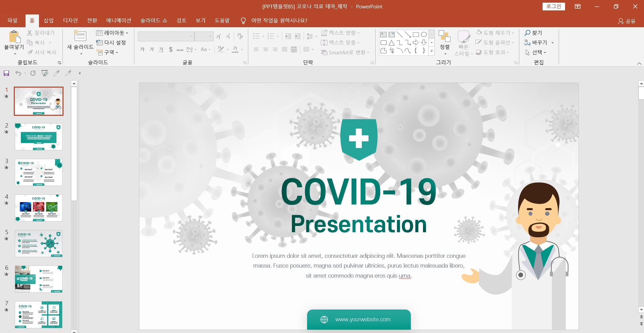Viewport: 644px width, 333px height.
Task: Open the Clipboard (클립보드) dialog launcher
Action: pyautogui.click(x=59, y=63)
